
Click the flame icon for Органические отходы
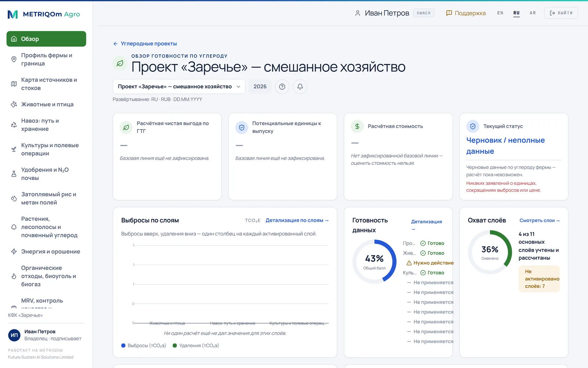pos(14,276)
